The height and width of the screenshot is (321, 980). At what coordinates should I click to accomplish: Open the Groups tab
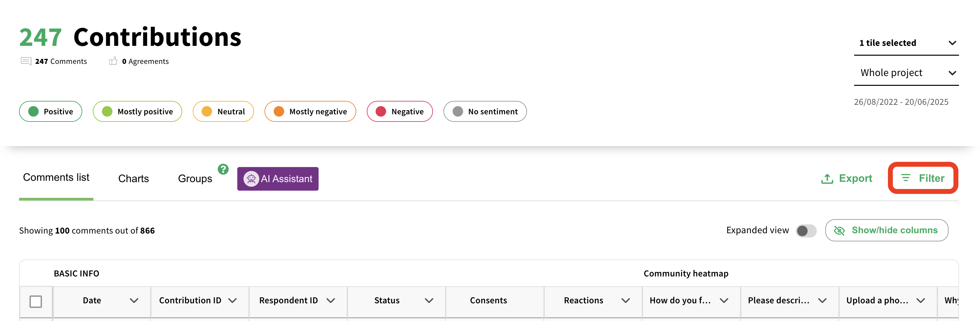coord(195,179)
